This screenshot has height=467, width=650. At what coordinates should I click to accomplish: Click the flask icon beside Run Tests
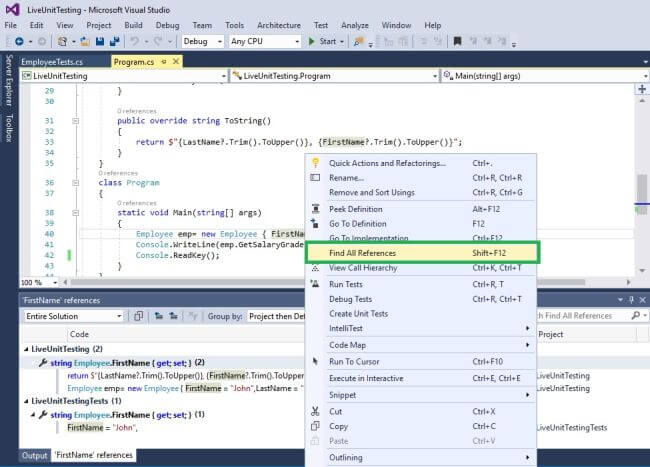pyautogui.click(x=315, y=284)
